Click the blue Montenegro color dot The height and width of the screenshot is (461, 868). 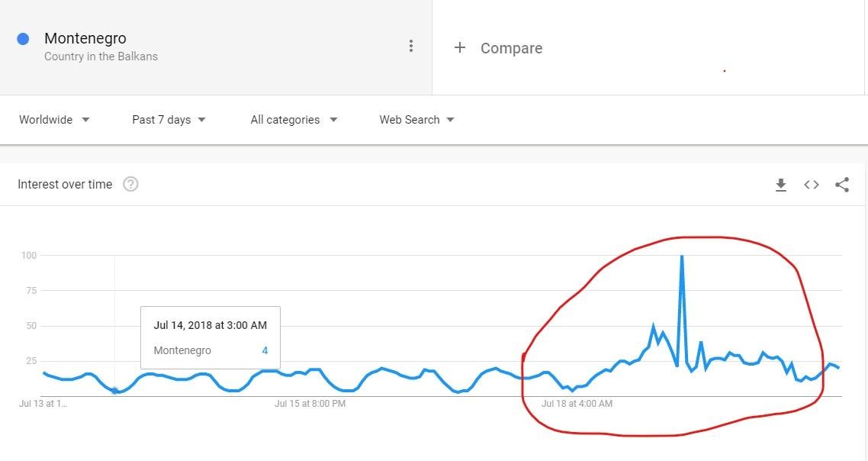23,39
